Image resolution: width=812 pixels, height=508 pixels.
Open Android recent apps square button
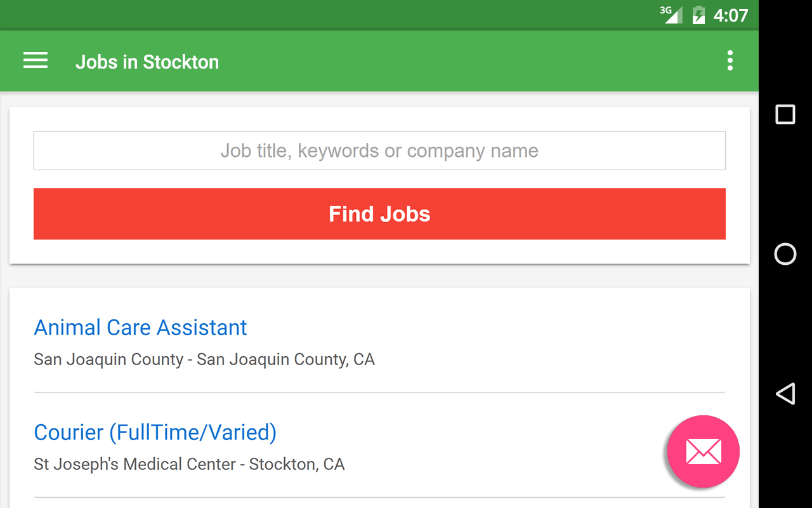pos(785,114)
